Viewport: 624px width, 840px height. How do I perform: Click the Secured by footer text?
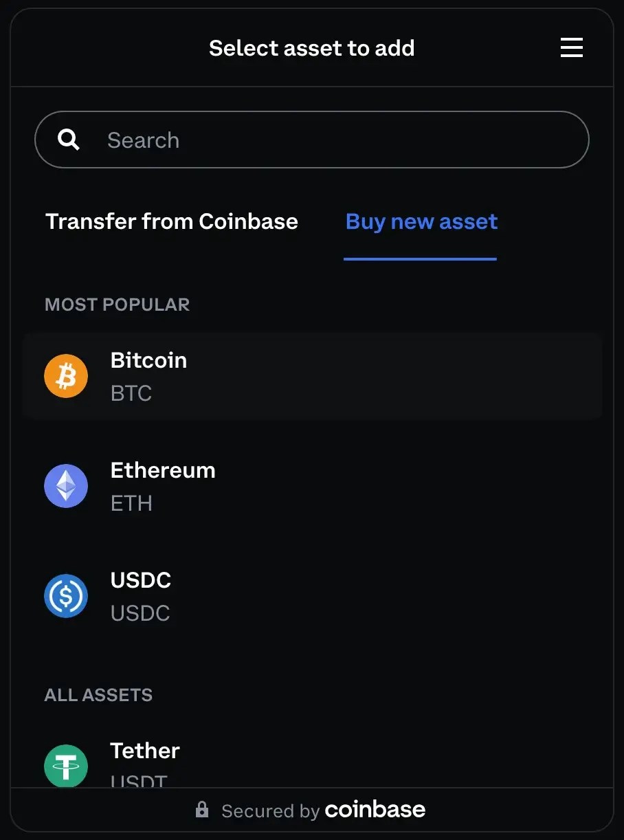[x=268, y=810]
